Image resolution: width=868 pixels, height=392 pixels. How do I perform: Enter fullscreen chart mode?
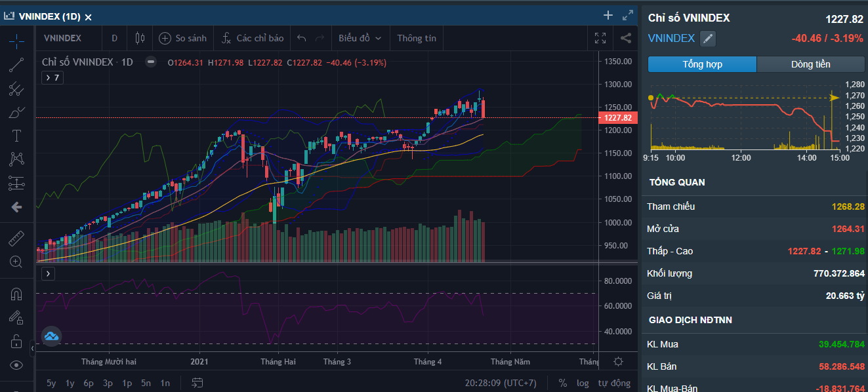(600, 38)
